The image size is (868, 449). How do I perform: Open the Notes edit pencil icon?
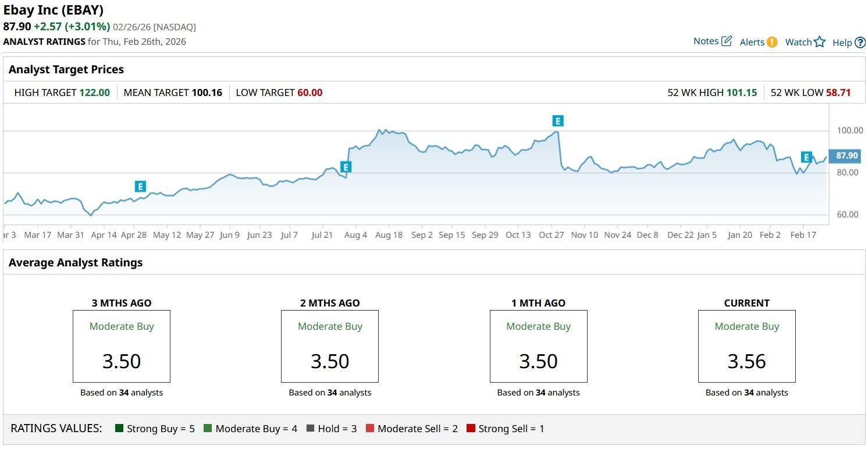[x=727, y=41]
